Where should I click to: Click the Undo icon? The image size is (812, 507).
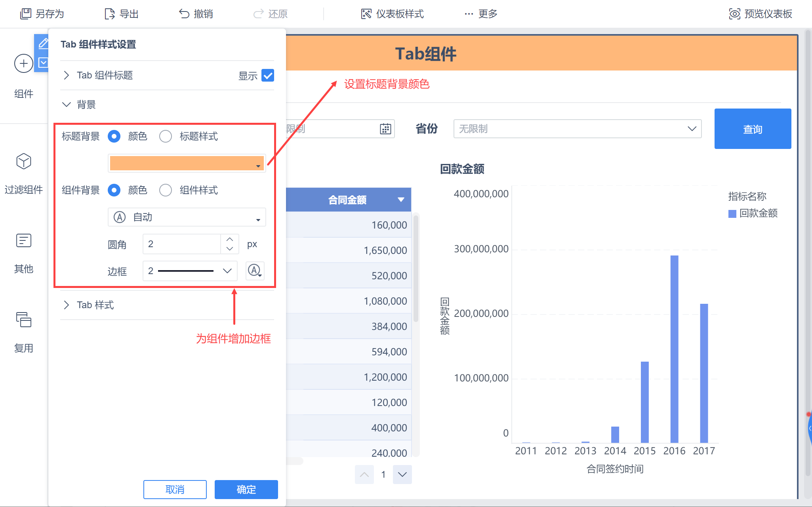[x=184, y=14]
